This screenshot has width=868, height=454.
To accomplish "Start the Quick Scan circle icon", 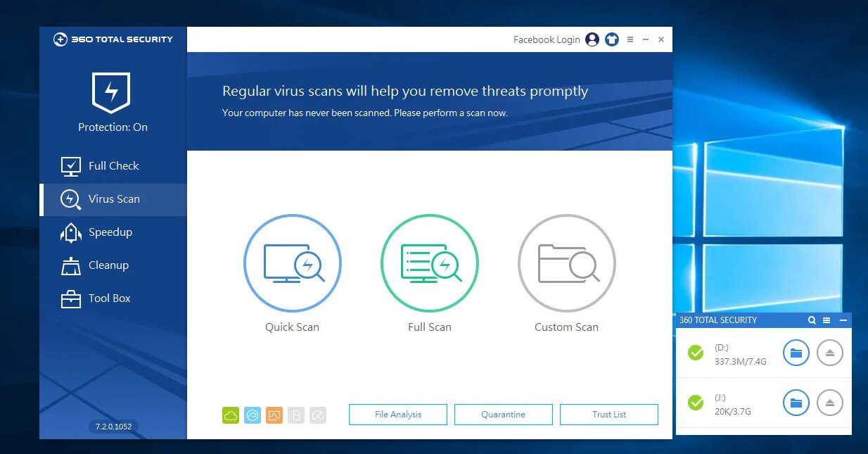I will click(x=293, y=263).
